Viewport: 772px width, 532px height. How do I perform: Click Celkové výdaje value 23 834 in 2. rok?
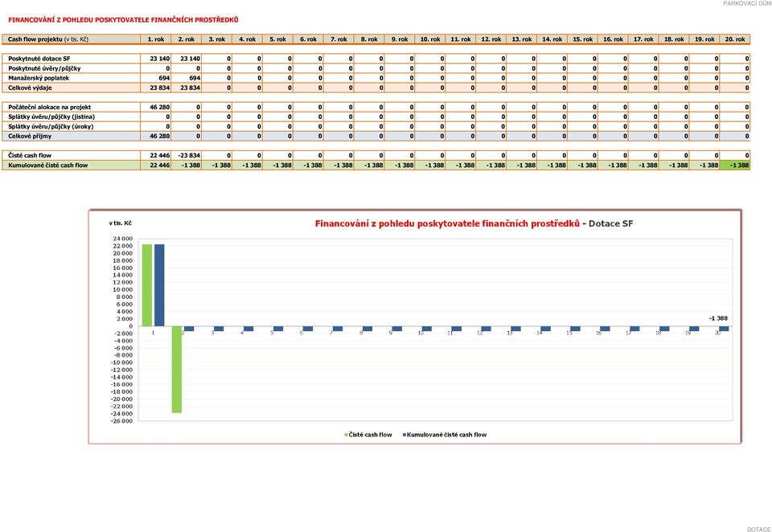(190, 88)
